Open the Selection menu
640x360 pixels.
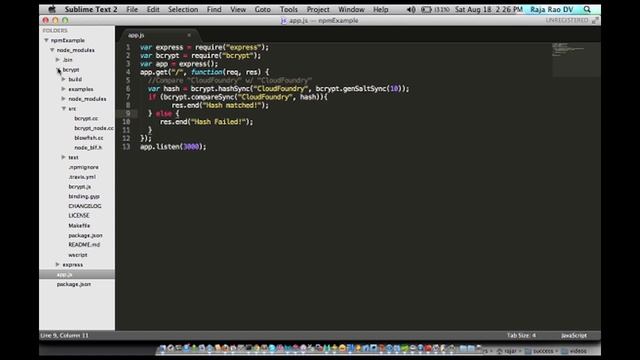[183, 9]
